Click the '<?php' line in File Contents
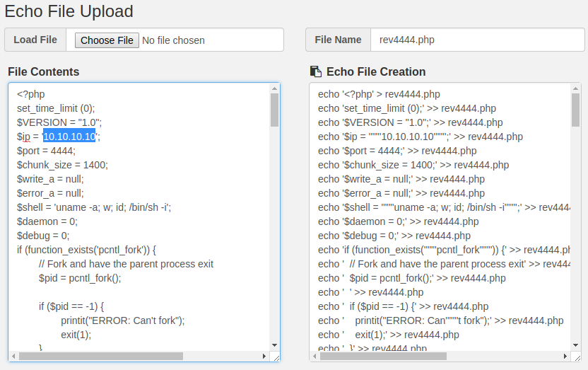Viewport: 588px width, 370px height. [x=31, y=94]
